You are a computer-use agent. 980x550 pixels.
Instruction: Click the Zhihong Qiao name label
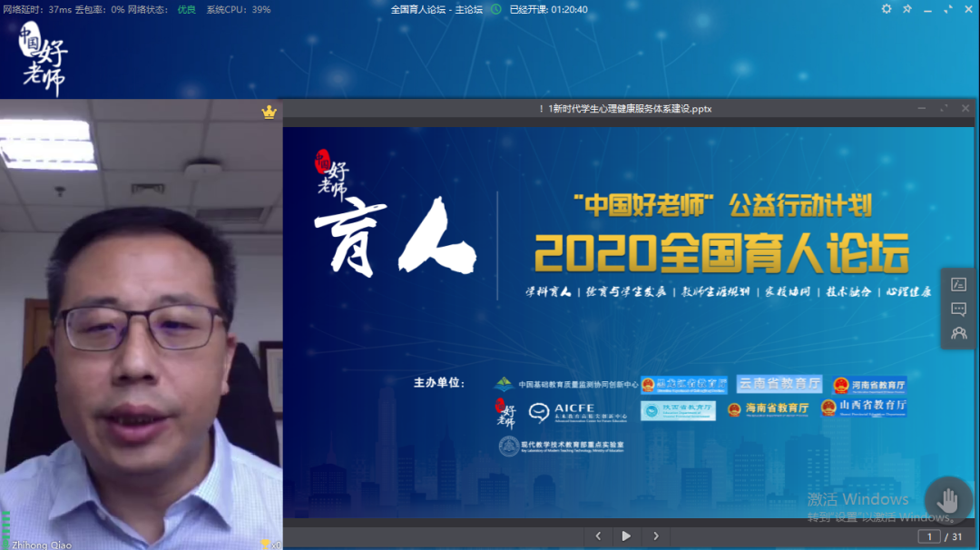pyautogui.click(x=41, y=545)
